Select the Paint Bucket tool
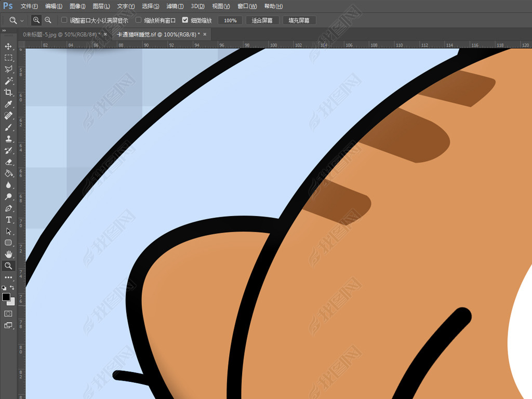This screenshot has width=532, height=399. tap(8, 174)
